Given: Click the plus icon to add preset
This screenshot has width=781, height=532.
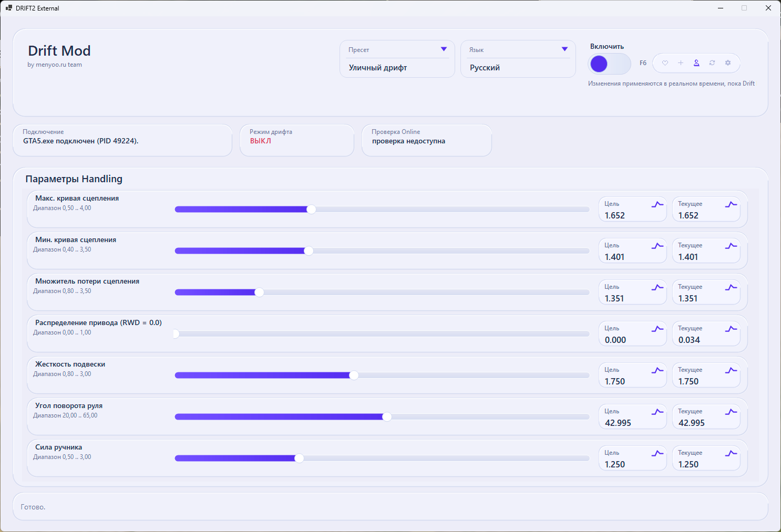Looking at the screenshot, I should coord(681,63).
